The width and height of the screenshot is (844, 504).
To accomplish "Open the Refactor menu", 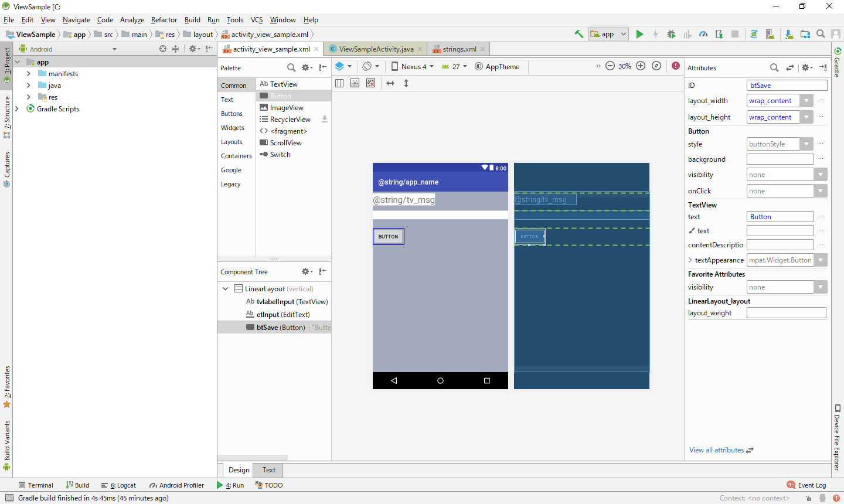I will point(164,20).
